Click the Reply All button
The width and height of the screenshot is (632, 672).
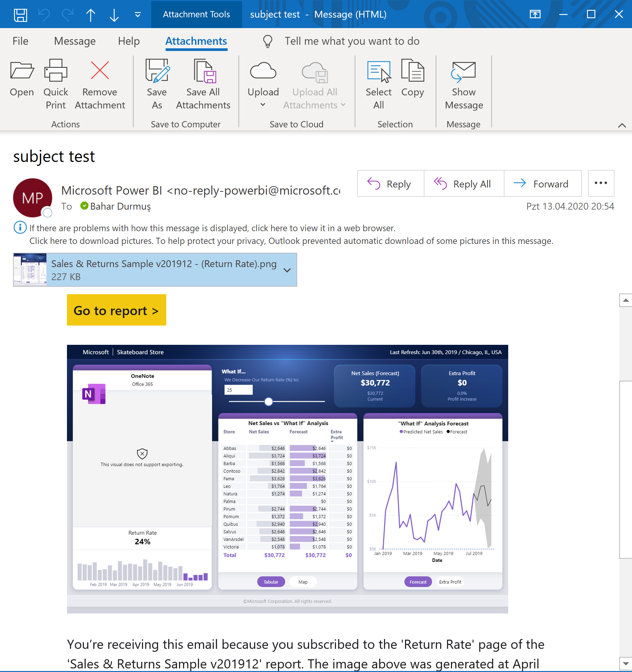pos(464,184)
